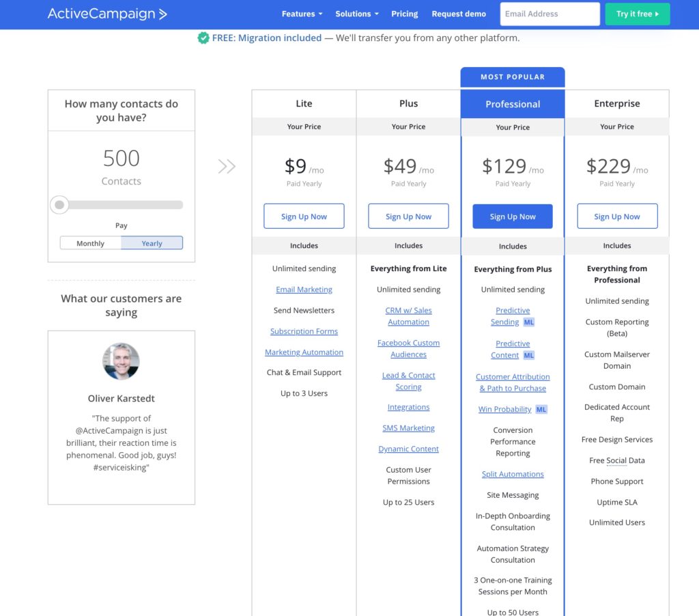Click ML badge next to Win Probability
The width and height of the screenshot is (699, 616).
(541, 410)
